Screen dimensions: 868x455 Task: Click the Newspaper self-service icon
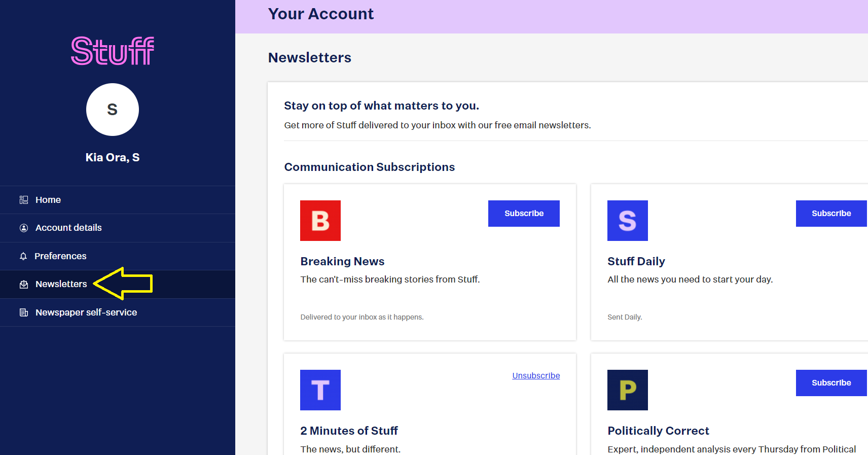tap(24, 312)
